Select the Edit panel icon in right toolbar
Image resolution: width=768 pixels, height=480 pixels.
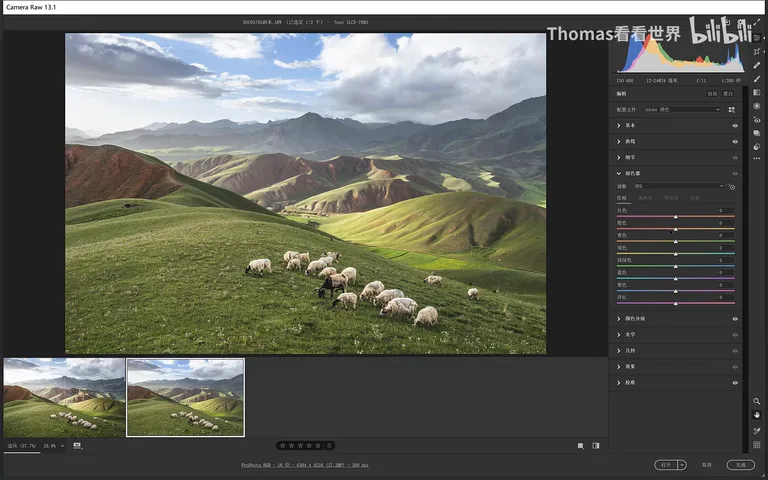click(757, 38)
